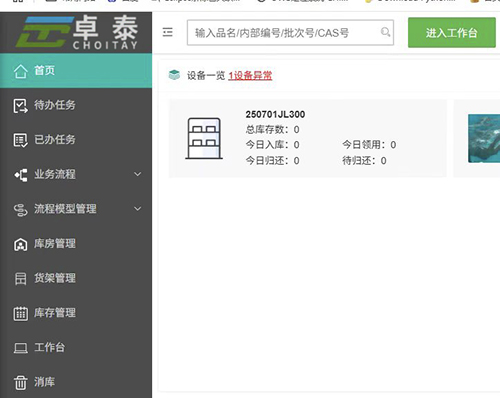Toggle the sidebar collapse icon
The width and height of the screenshot is (500, 398).
168,32
